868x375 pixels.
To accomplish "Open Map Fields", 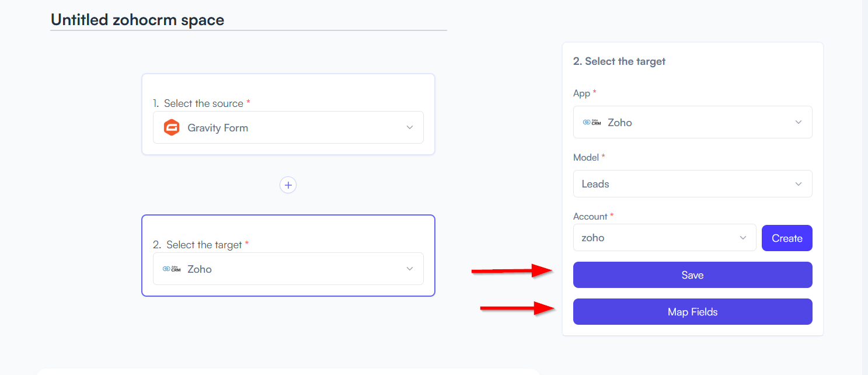I will coord(693,311).
